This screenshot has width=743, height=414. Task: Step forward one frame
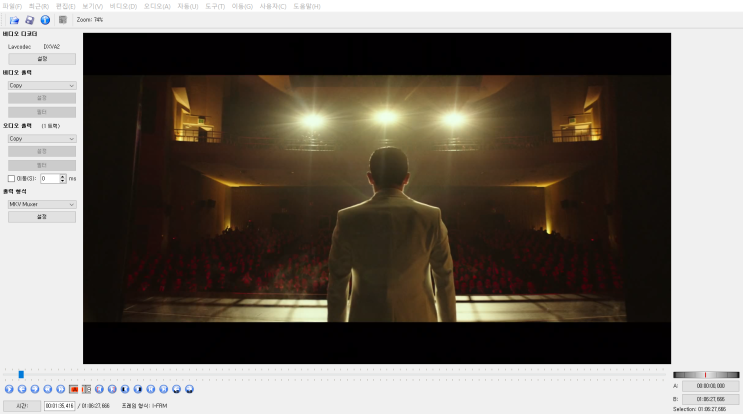tap(35, 389)
